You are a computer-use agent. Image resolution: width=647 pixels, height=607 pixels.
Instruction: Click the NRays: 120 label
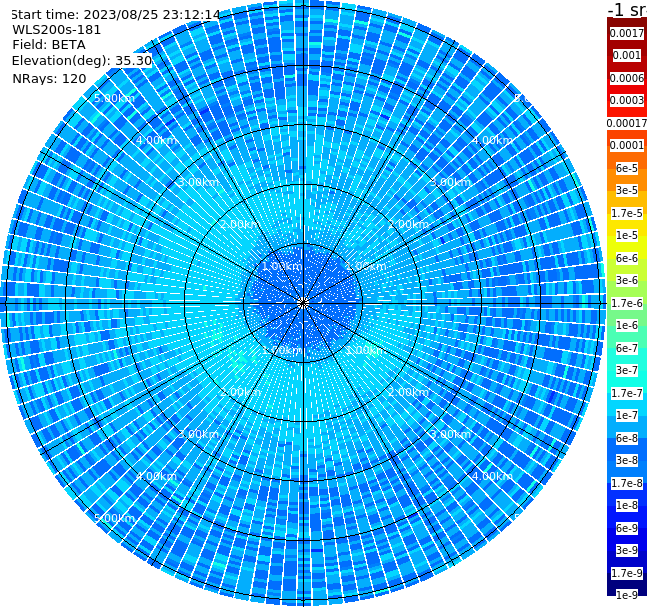pos(49,78)
